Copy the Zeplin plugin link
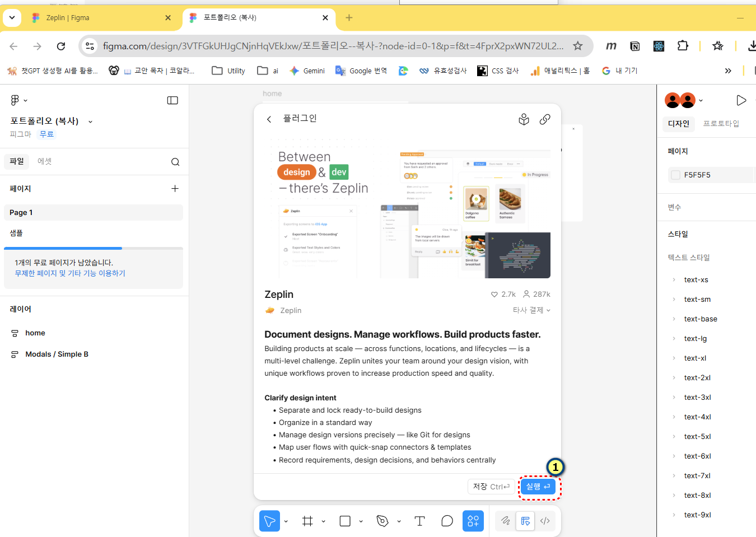This screenshot has width=756, height=537. [x=545, y=119]
